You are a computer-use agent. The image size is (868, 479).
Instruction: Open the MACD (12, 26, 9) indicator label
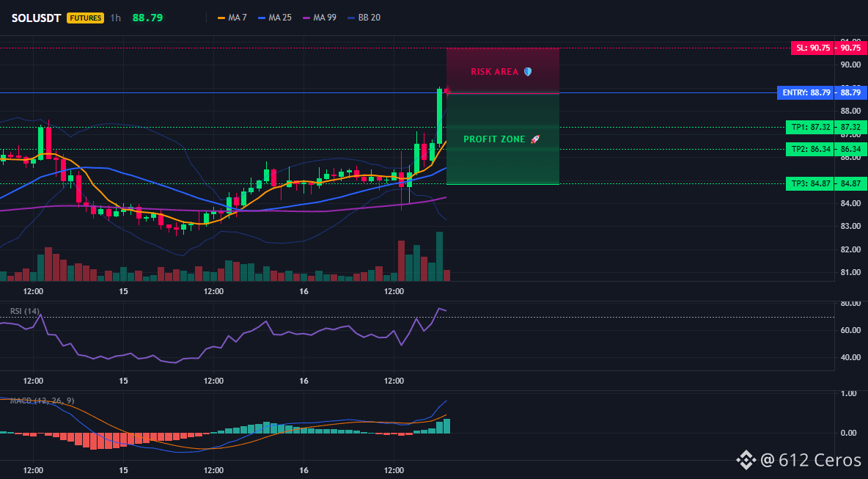42,401
